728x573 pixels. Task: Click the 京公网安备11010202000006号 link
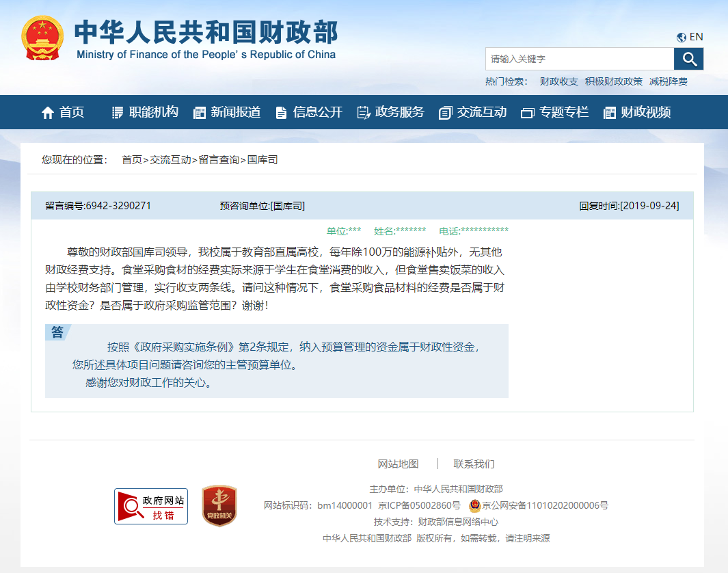click(x=545, y=506)
